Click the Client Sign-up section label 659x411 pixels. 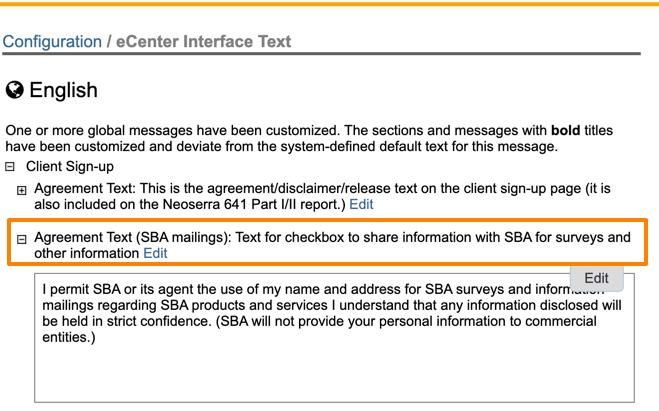70,167
